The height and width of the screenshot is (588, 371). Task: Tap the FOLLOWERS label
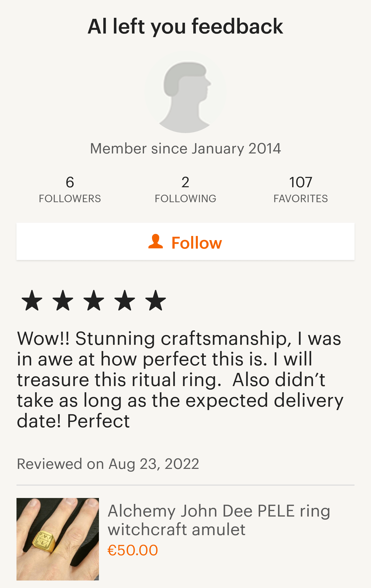(70, 199)
